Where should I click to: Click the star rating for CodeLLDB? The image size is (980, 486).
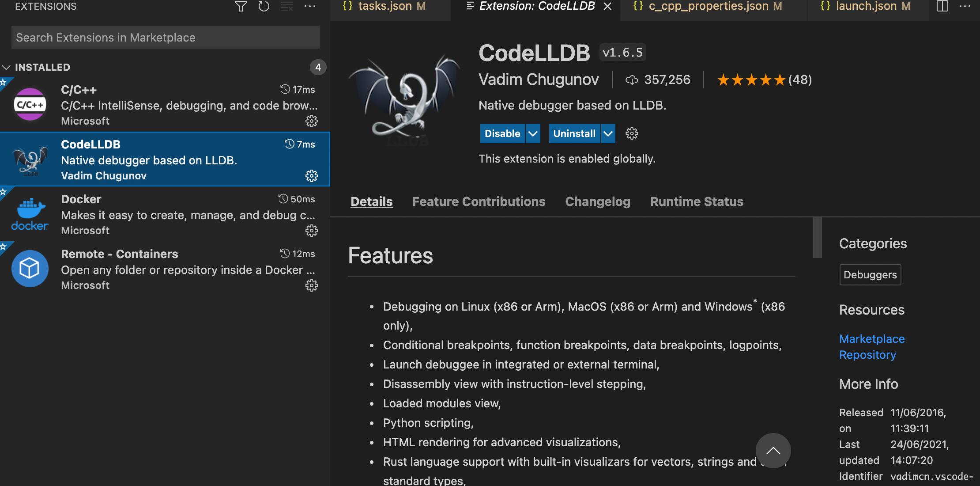tap(751, 80)
